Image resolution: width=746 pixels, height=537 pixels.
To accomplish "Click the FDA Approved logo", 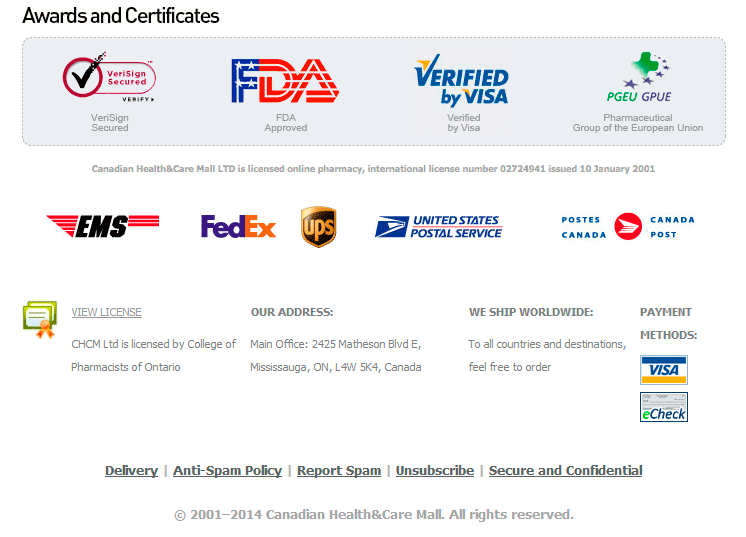I will coord(285,81).
